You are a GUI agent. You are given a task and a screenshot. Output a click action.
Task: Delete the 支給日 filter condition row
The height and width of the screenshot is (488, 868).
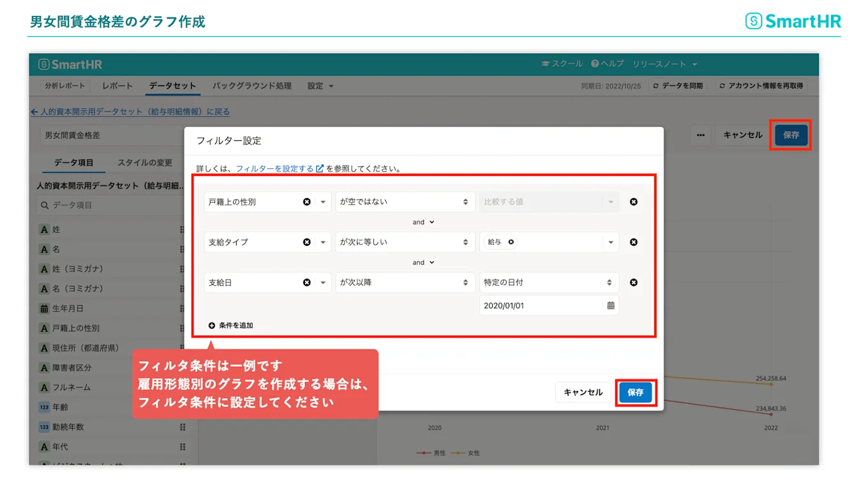634,282
